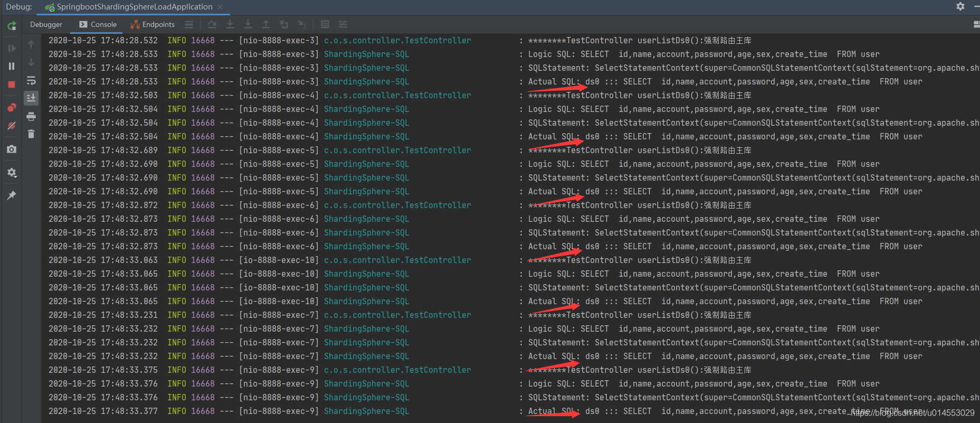Switch to the Console tab
Viewport: 980px width, 423px height.
click(x=98, y=24)
